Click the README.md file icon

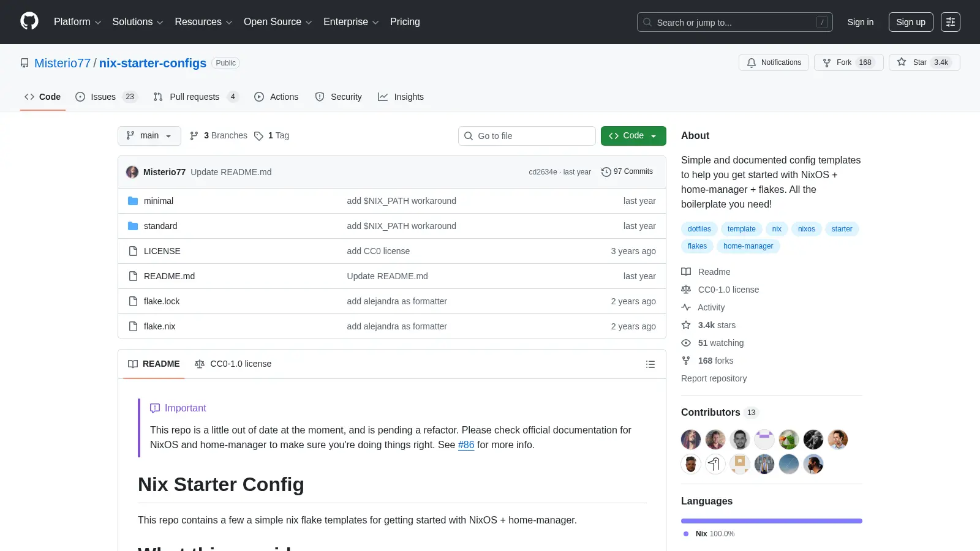tap(133, 276)
